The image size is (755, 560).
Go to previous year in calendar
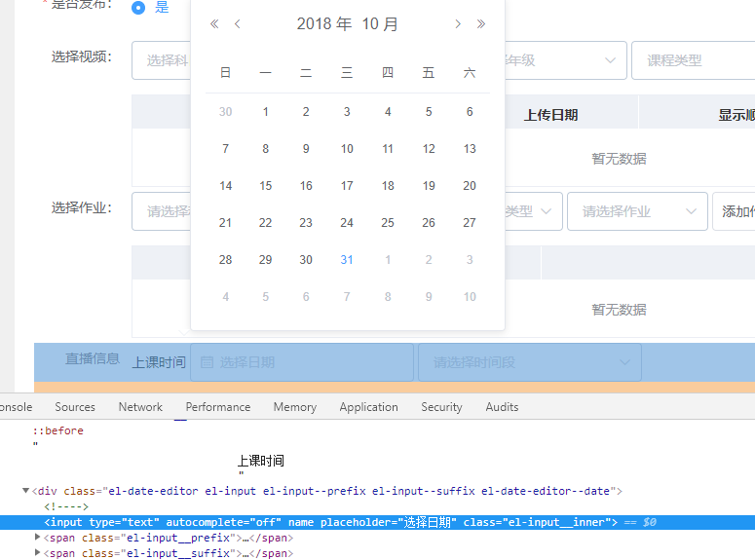pyautogui.click(x=214, y=23)
